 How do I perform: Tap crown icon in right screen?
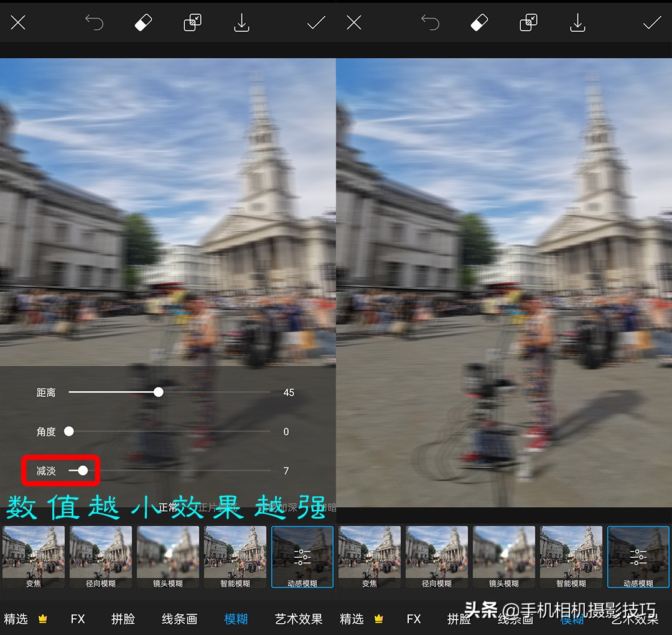click(x=378, y=619)
